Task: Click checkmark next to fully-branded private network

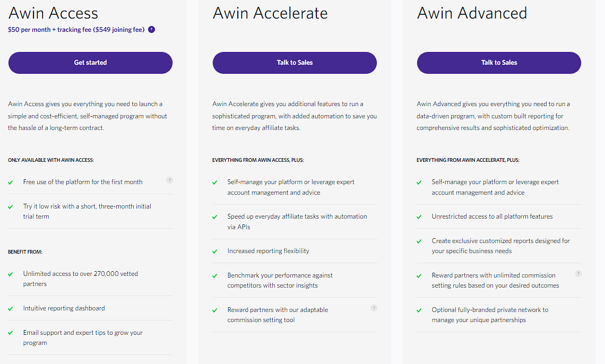Action: click(419, 310)
